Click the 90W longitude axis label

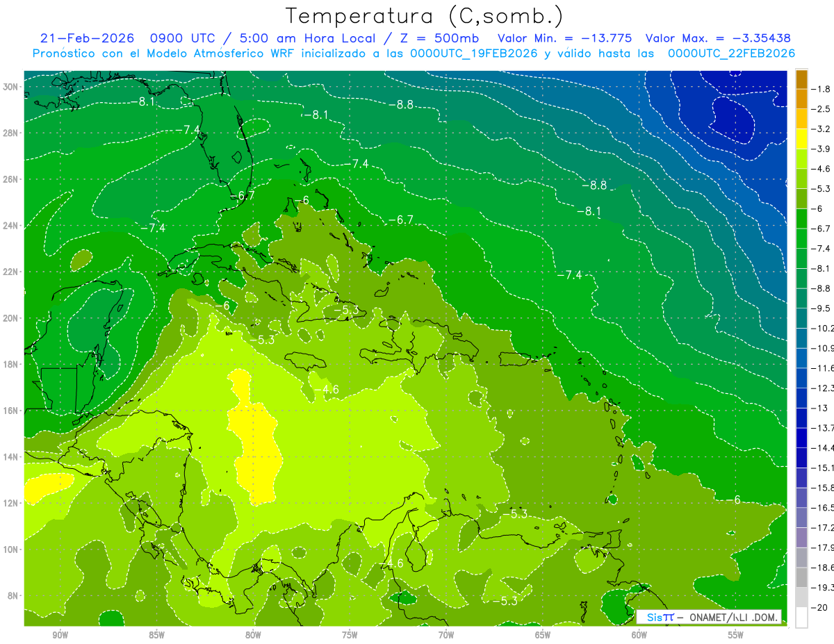pos(60,635)
